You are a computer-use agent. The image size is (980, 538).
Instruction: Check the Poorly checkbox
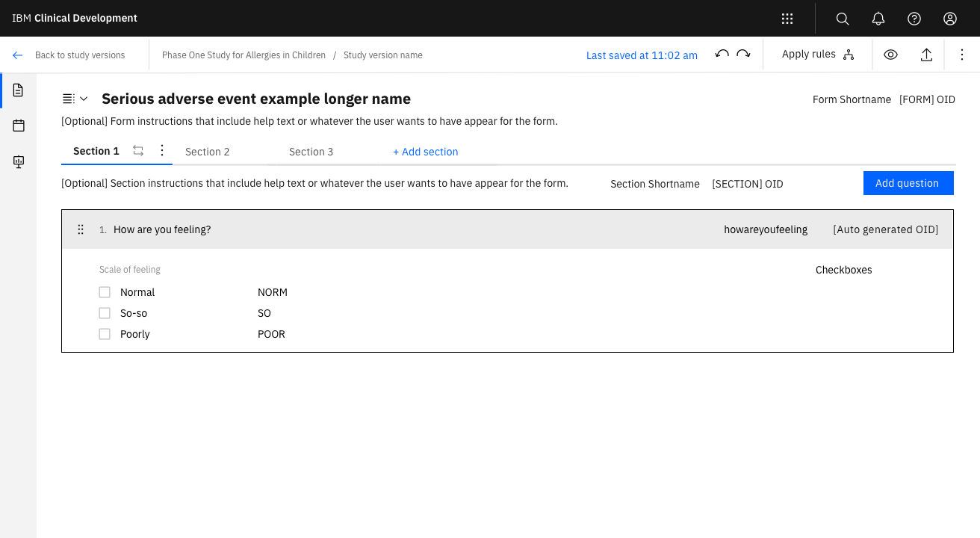pyautogui.click(x=105, y=334)
